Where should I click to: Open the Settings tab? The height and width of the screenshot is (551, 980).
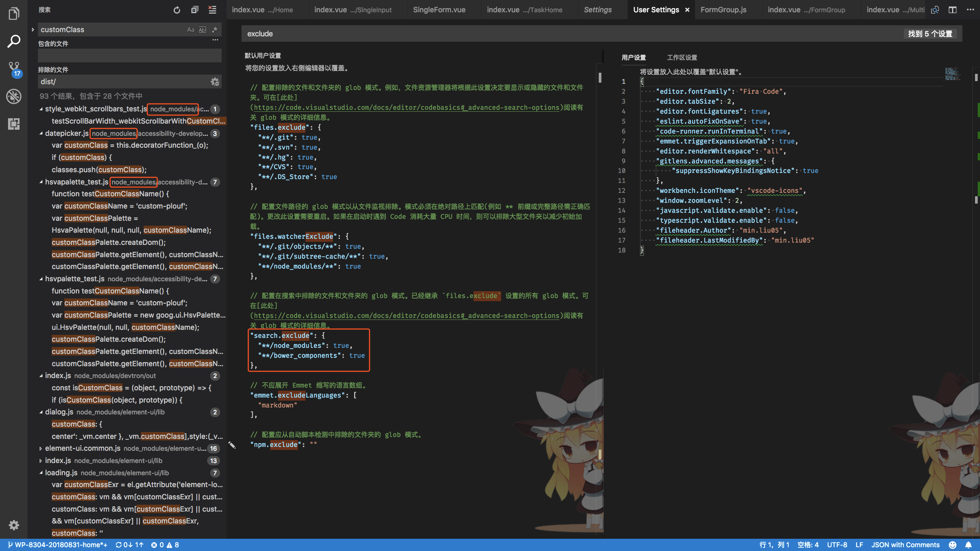pos(598,10)
